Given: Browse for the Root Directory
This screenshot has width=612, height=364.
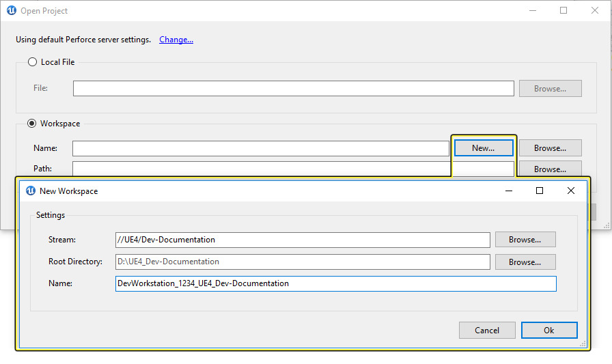Looking at the screenshot, I should [525, 262].
